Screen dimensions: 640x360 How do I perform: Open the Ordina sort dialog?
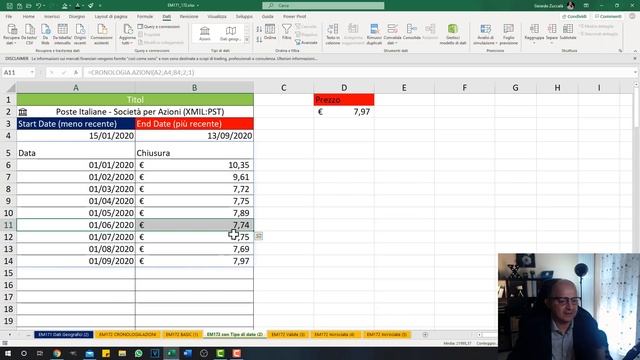[x=270, y=32]
